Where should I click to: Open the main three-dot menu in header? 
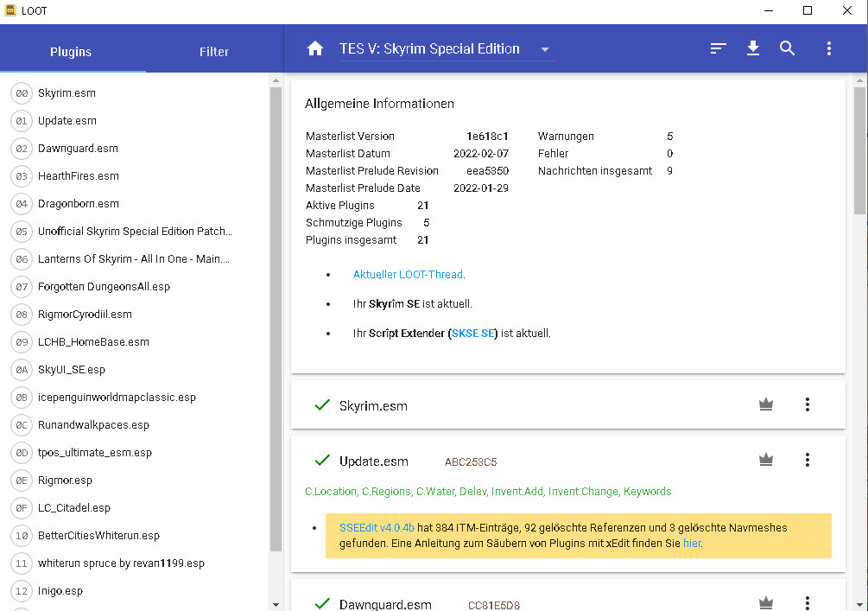tap(828, 49)
